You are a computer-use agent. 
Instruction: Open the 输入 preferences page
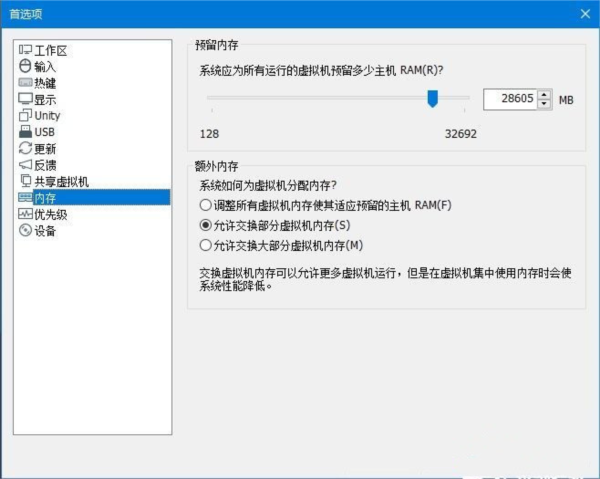coord(45,67)
